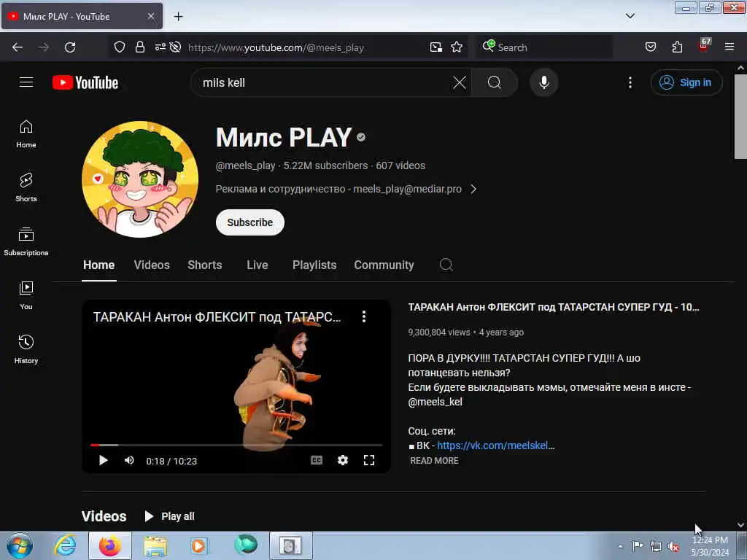Open the Community tab
This screenshot has height=560, width=747.
pyautogui.click(x=384, y=265)
